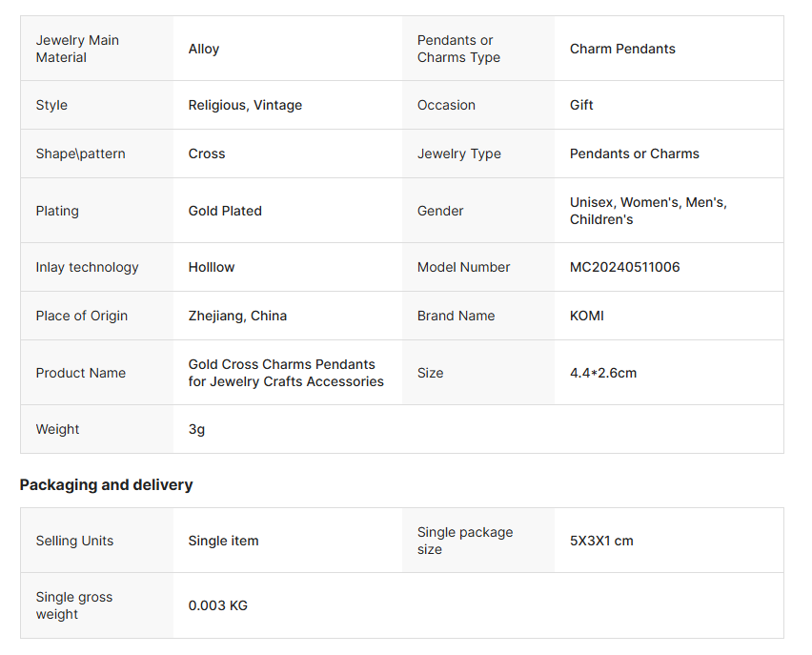Click the "Religious, Vintage" style value
This screenshot has height=655, width=812.
[245, 105]
